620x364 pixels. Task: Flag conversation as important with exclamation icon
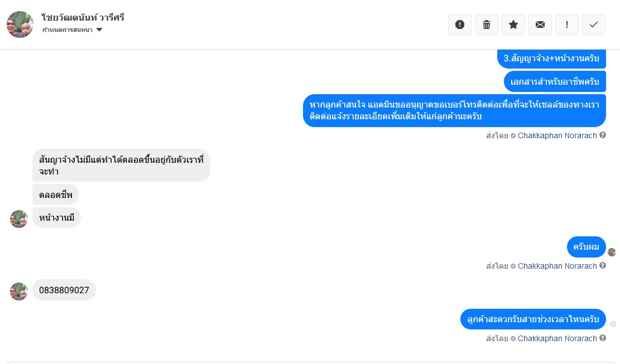tap(567, 25)
